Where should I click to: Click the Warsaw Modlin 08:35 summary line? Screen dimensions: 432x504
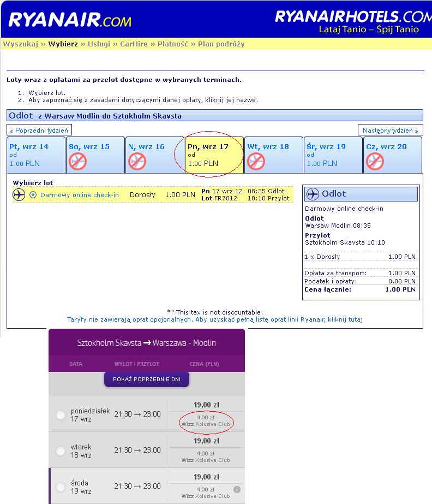(x=338, y=226)
